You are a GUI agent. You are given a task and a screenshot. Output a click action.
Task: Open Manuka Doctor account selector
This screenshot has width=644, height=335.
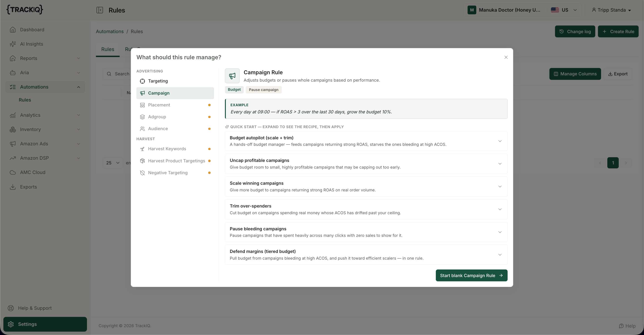tap(504, 10)
